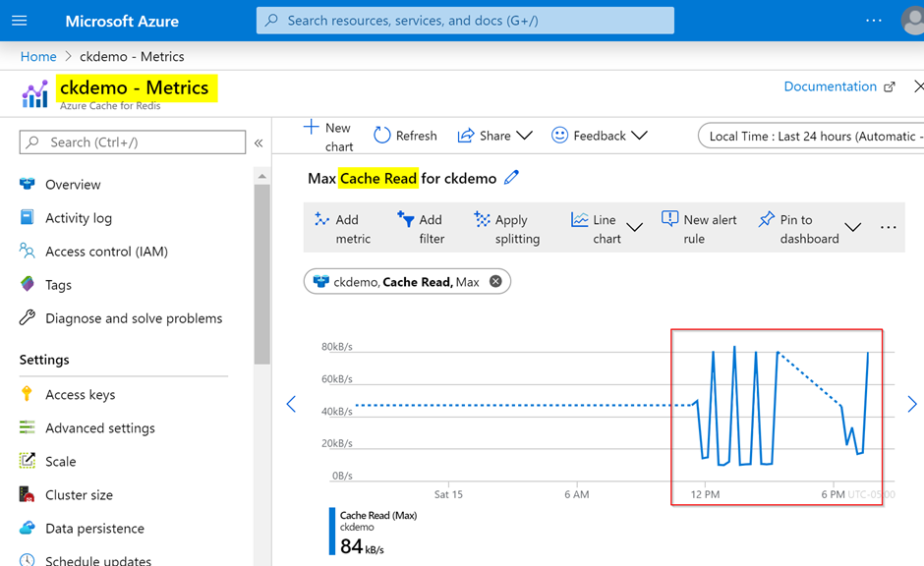Go to Home breadcrumb link

coord(38,57)
